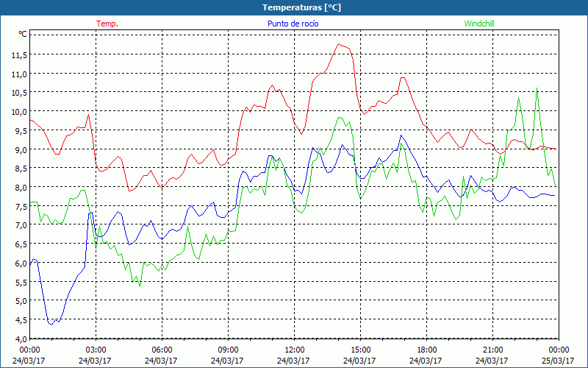The image size is (588, 368).
Task: Click the 5,0 y-axis value
Action: (21, 301)
